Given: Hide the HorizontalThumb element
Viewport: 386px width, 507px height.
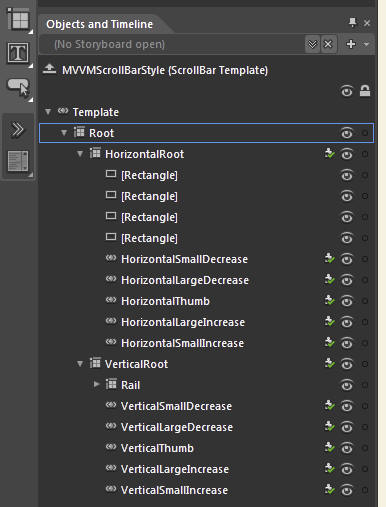Looking at the screenshot, I should 347,301.
